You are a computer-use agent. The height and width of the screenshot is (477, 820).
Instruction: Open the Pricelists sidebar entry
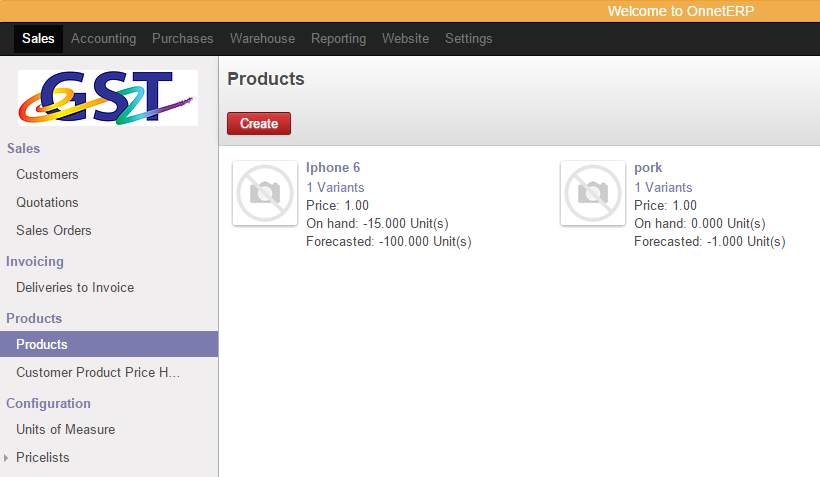click(x=42, y=458)
